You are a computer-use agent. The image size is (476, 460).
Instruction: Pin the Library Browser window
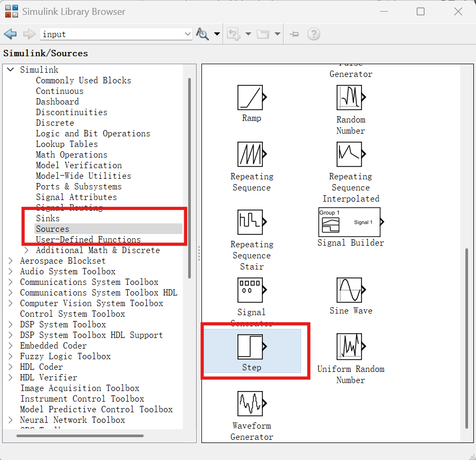tap(294, 33)
